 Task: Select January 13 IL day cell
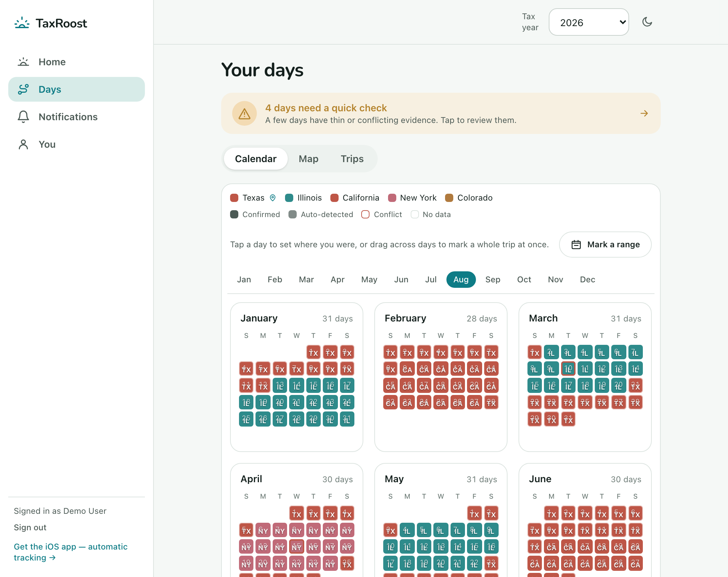tap(280, 386)
